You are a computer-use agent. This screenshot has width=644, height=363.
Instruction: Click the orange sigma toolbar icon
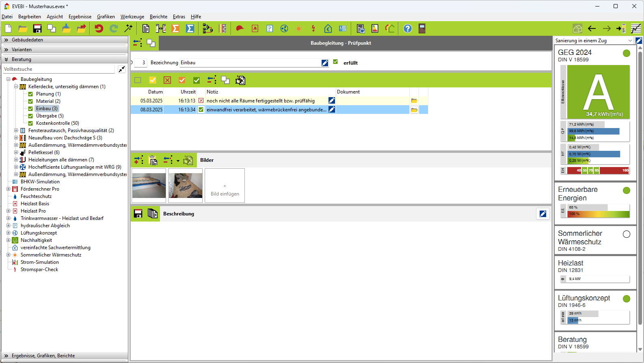point(175,28)
